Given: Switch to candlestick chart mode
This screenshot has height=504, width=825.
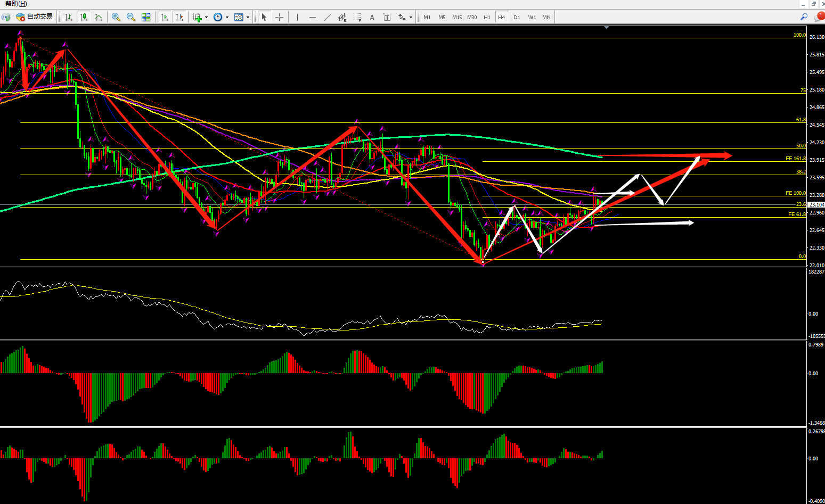Looking at the screenshot, I should (84, 17).
